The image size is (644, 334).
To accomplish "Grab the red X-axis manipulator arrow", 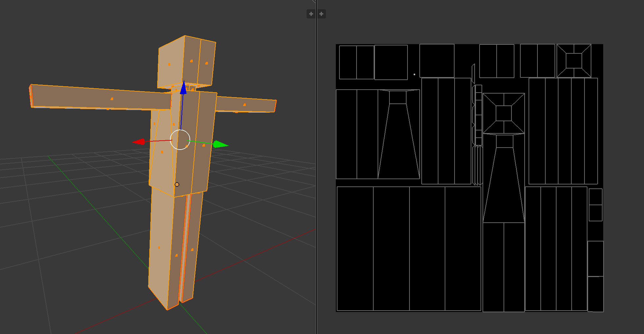I will click(x=138, y=142).
